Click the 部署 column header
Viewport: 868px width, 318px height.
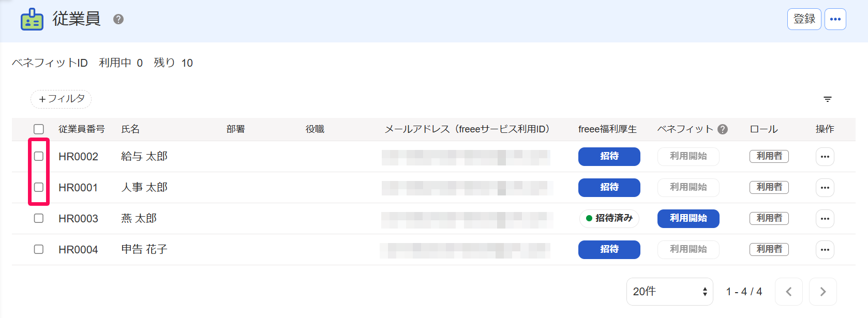tap(236, 129)
